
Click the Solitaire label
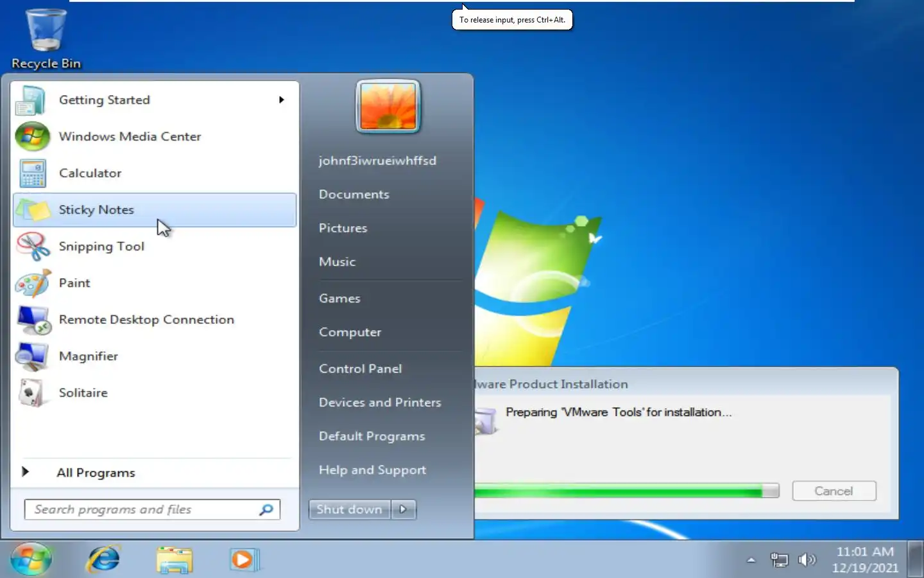click(83, 393)
